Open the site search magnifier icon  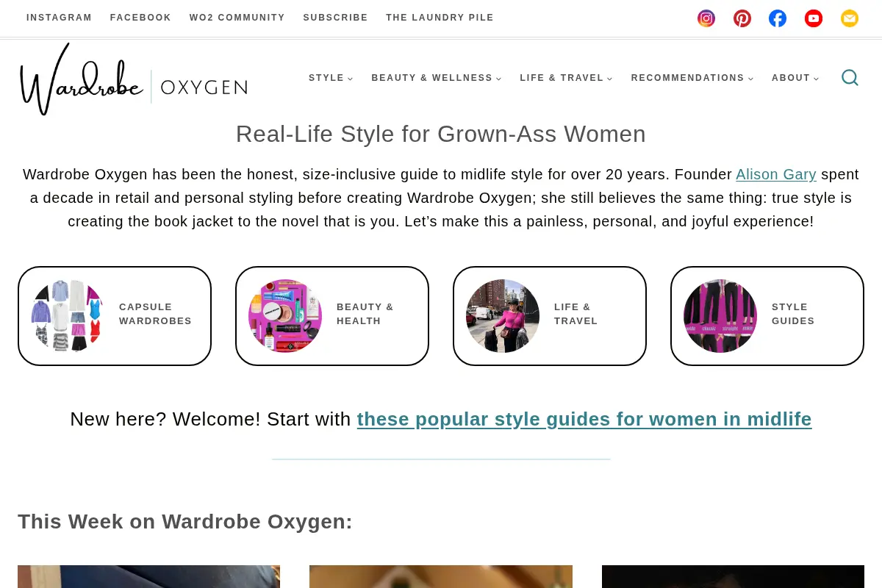click(850, 78)
